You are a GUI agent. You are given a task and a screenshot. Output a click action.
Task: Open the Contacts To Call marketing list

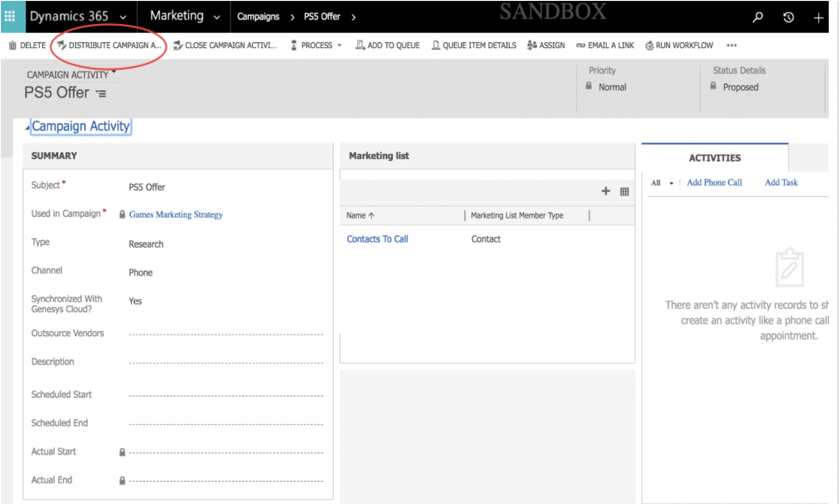(x=377, y=239)
